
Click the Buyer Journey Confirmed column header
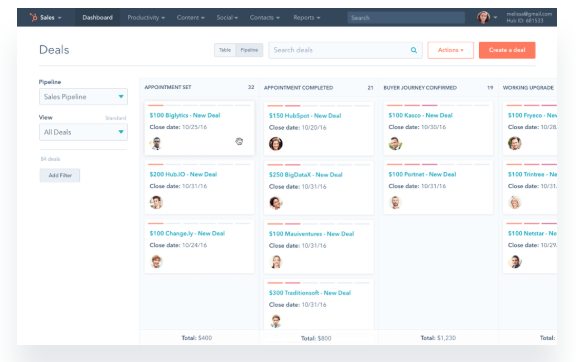[420, 88]
